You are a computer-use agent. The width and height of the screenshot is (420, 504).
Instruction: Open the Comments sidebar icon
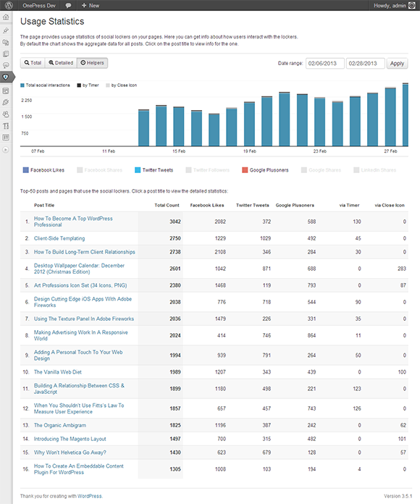pos(6,65)
